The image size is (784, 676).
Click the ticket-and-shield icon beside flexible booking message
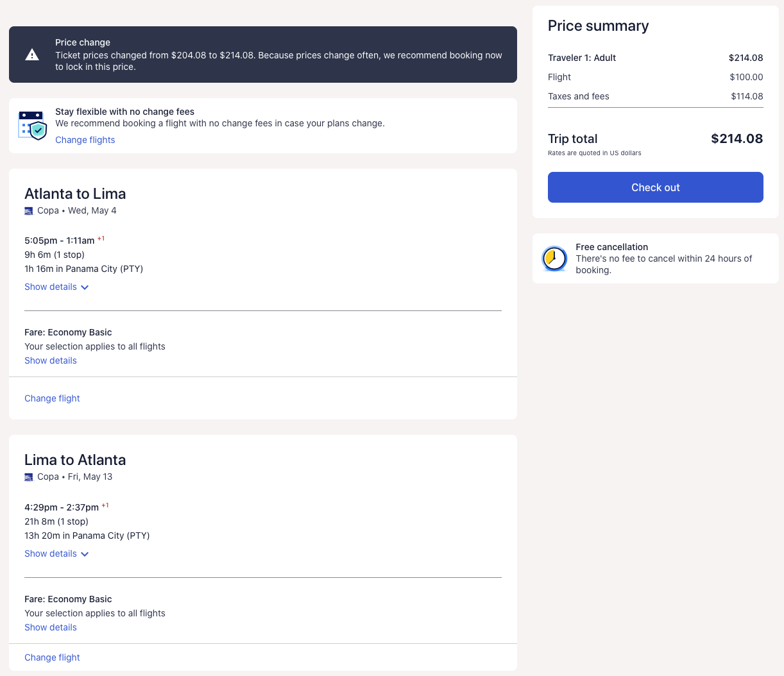[x=32, y=124]
